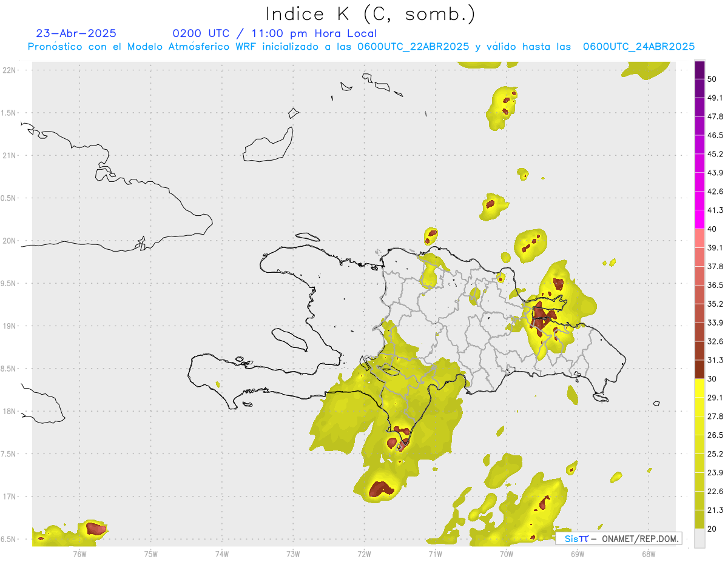Click the "0200 UTC / 11:00 pm Hora Local" time label
The image size is (728, 562).
(x=275, y=33)
